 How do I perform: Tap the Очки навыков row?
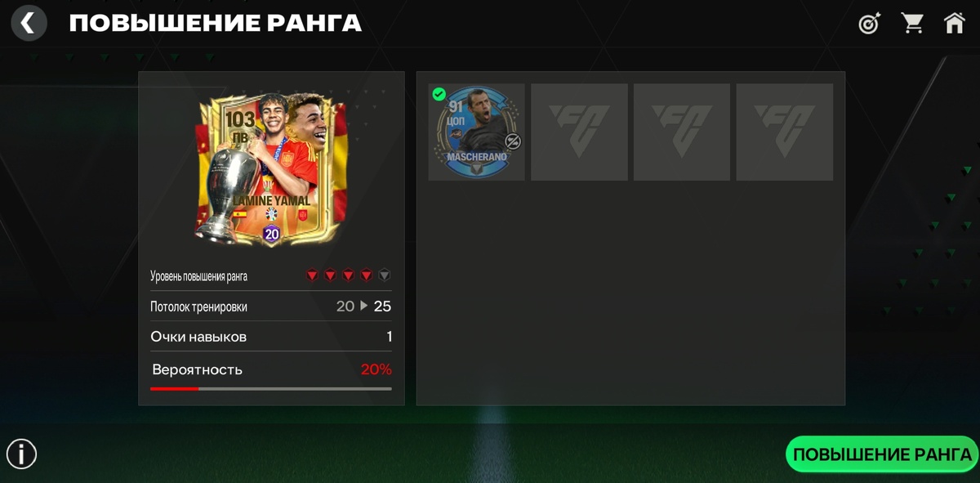pyautogui.click(x=271, y=337)
